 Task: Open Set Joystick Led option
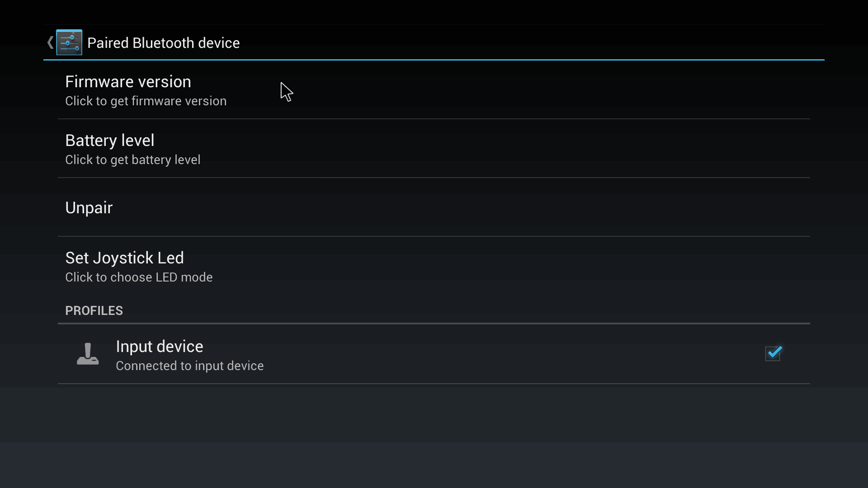tap(434, 266)
